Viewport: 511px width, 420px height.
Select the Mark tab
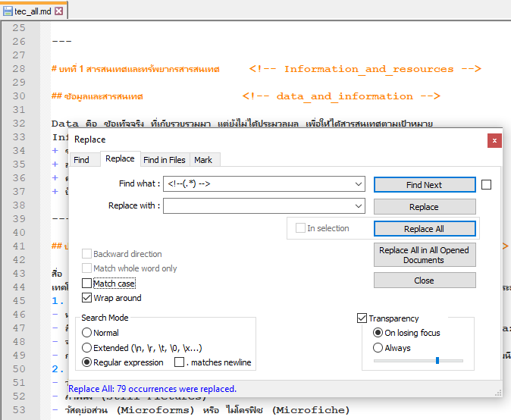point(203,159)
